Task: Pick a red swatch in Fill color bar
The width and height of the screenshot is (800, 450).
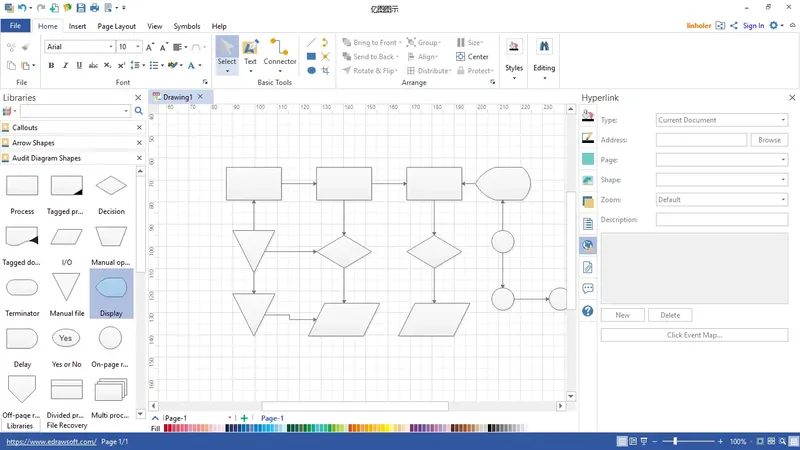Action: click(x=167, y=428)
